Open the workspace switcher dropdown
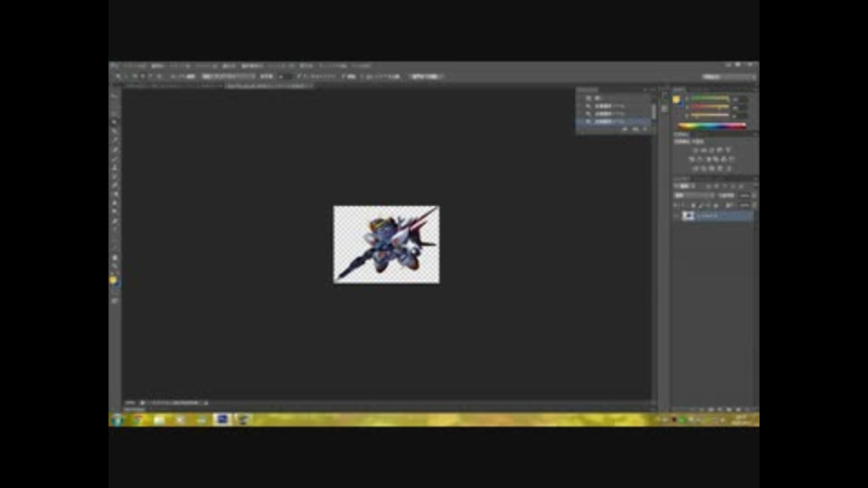 click(729, 76)
